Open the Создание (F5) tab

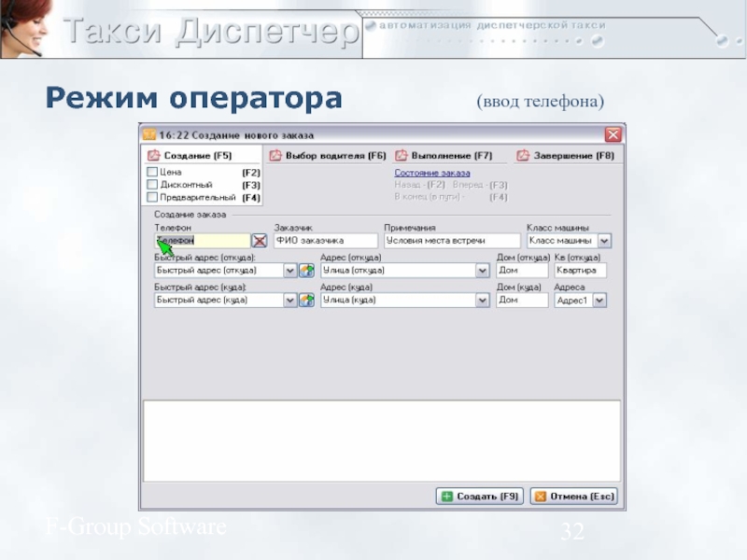202,155
